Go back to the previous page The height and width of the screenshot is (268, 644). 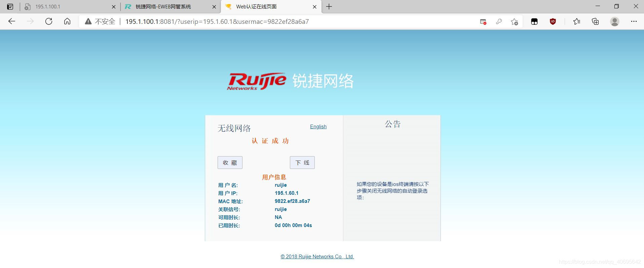click(x=12, y=21)
